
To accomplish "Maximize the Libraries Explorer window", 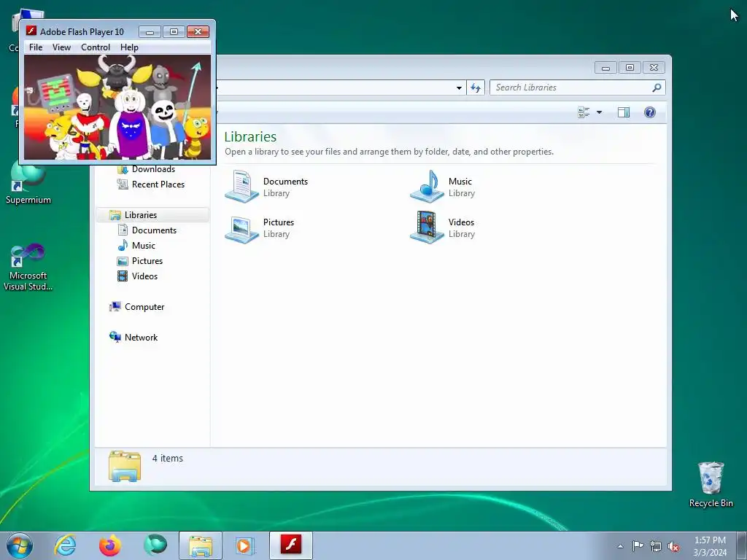I will tap(630, 68).
